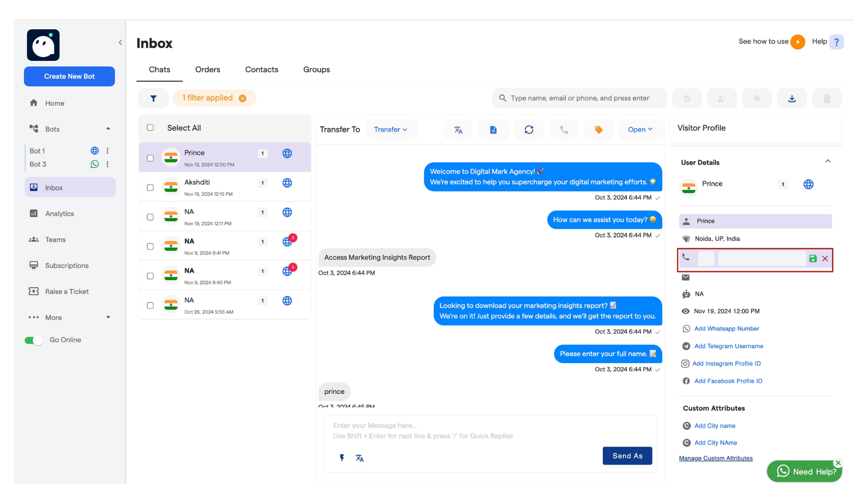Click the Send As button

coord(627,456)
